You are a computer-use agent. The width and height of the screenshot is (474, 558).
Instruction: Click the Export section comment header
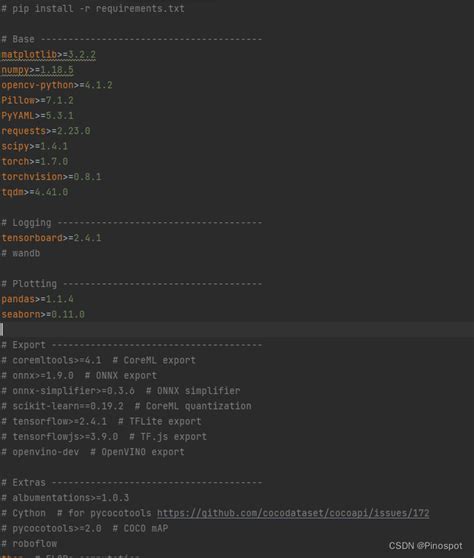tap(132, 345)
